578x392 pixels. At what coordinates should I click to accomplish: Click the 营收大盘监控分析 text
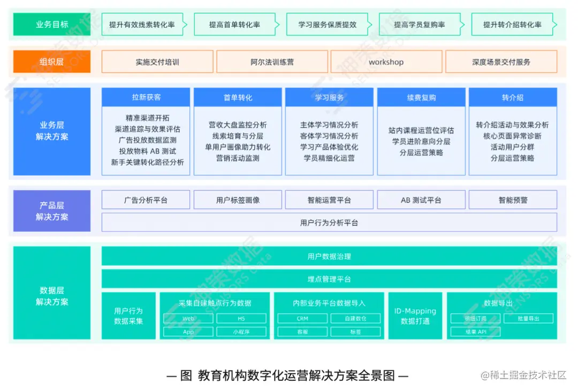tap(238, 125)
